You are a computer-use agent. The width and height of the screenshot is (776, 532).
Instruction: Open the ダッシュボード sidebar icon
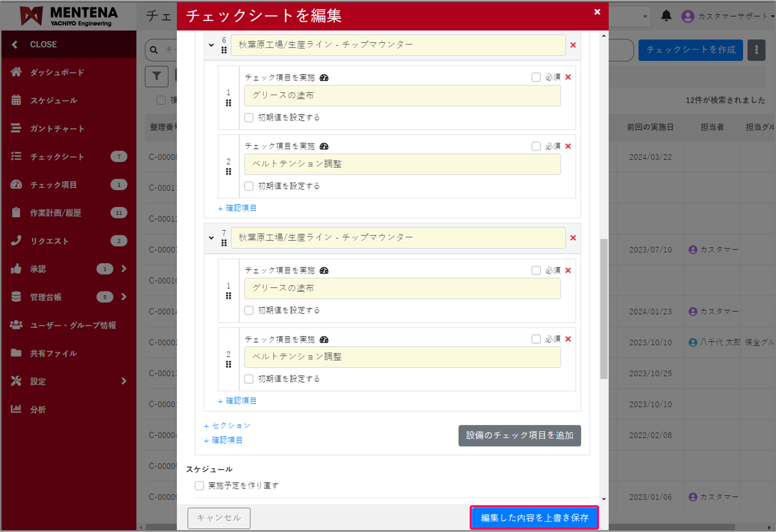click(x=16, y=72)
